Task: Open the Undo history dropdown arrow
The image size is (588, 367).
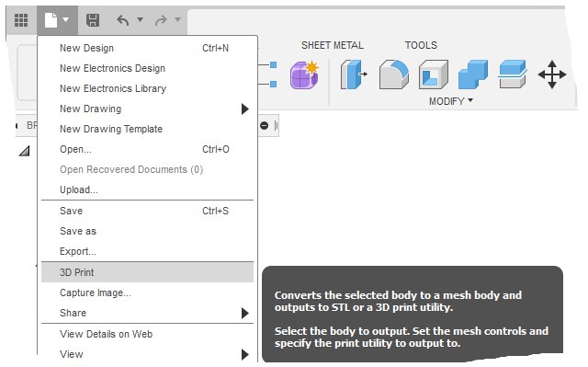Action: tap(140, 19)
